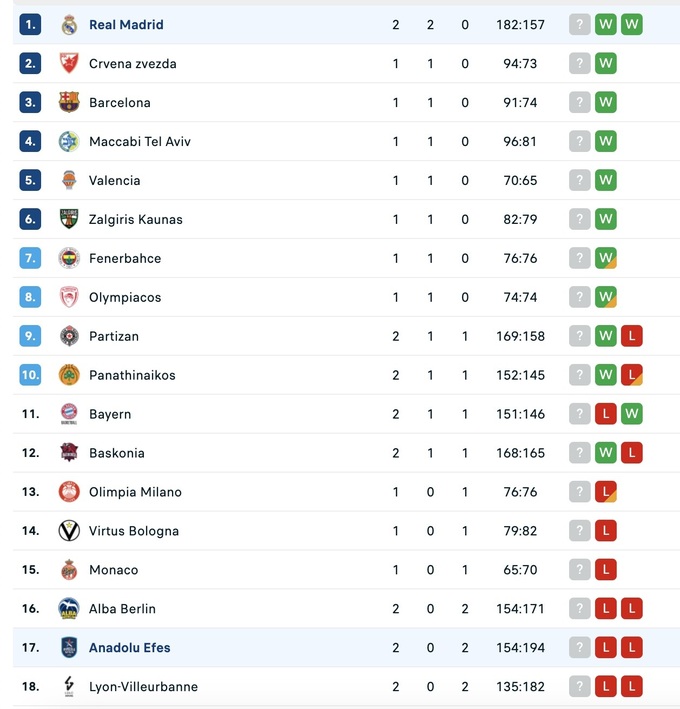The image size is (680, 709).
Task: Open the Anadolu Efes team page
Action: (130, 648)
